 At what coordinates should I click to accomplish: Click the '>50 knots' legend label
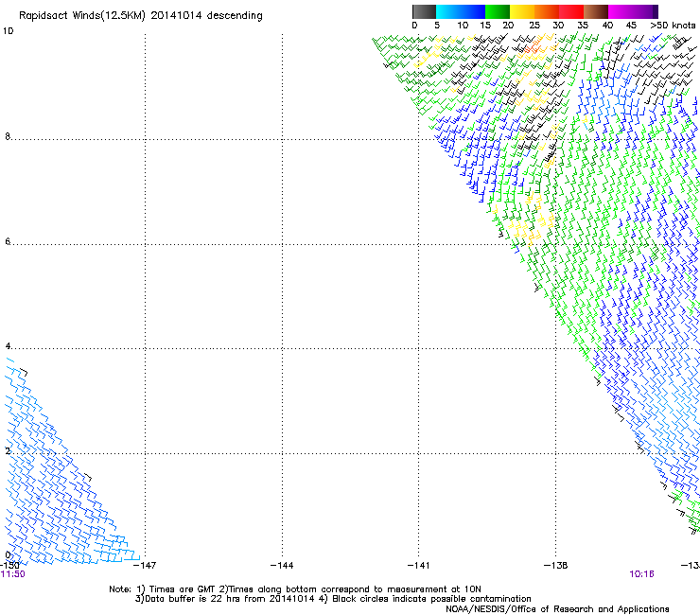pyautogui.click(x=673, y=26)
